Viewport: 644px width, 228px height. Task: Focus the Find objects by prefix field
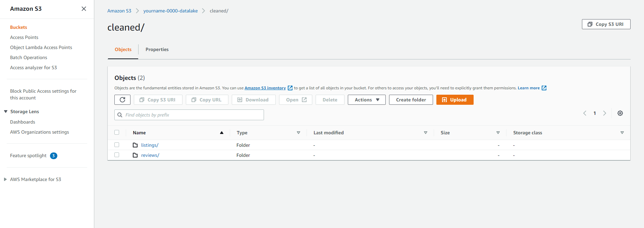pyautogui.click(x=189, y=115)
